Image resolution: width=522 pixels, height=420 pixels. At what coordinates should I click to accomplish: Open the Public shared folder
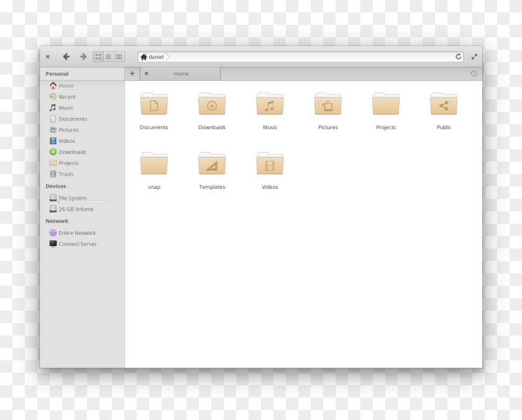[x=444, y=104]
